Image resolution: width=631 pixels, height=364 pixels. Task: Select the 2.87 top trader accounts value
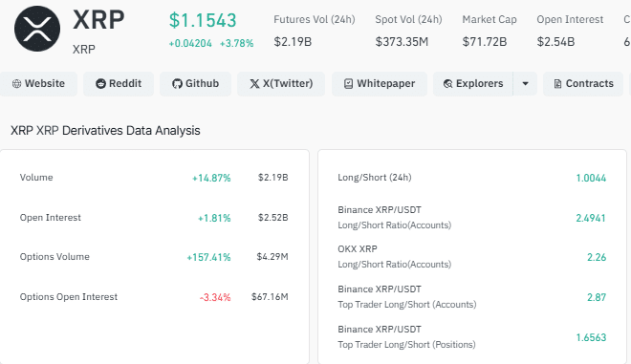pyautogui.click(x=597, y=297)
